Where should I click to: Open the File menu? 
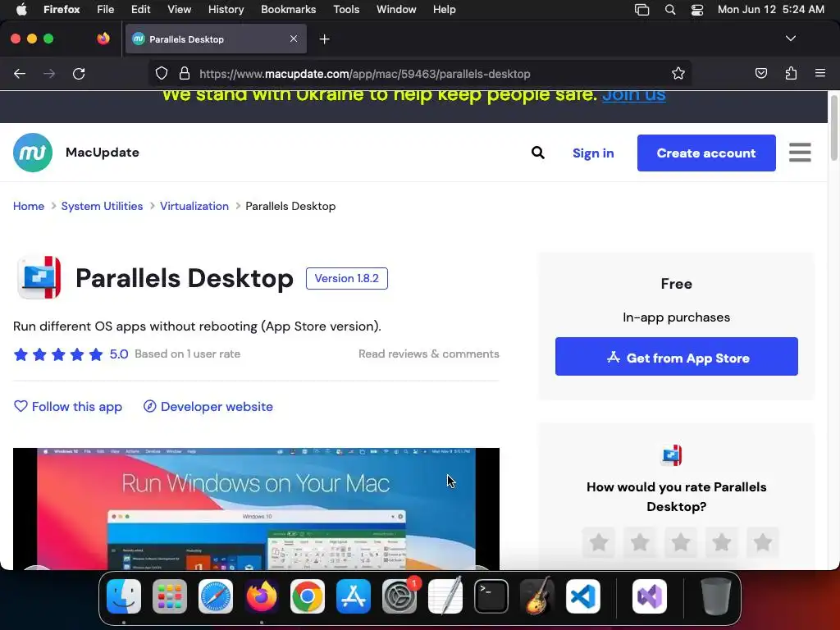pyautogui.click(x=106, y=10)
